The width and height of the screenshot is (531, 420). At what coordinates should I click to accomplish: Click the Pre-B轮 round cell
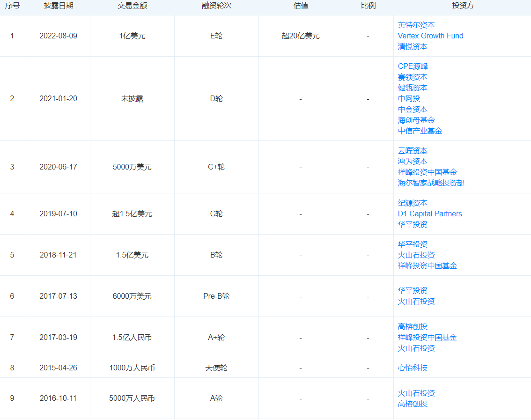[x=216, y=296]
